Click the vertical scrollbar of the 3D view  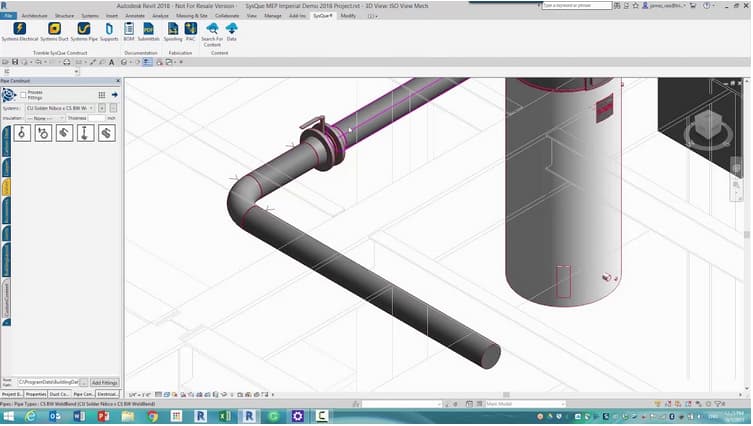pos(747,234)
